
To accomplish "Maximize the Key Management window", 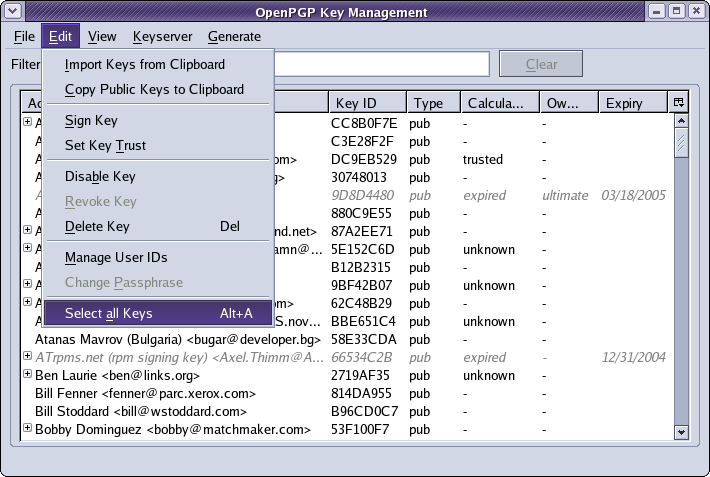I will point(676,11).
